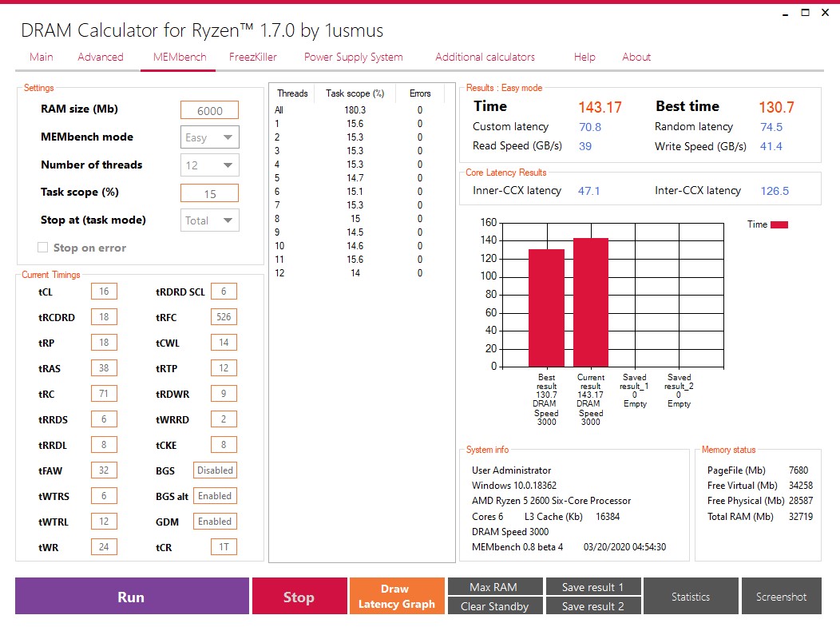Click the tCL timing value field
Screen dimensions: 840x631
point(104,291)
